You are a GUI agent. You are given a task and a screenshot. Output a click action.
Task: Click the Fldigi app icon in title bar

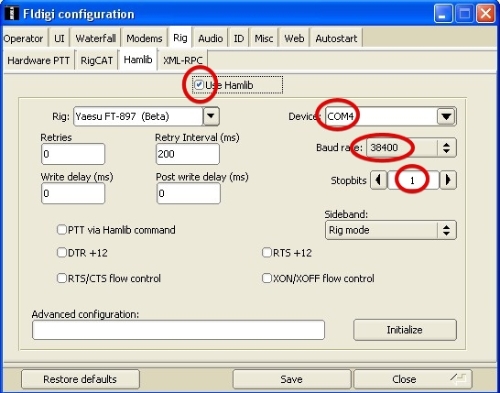(12, 14)
